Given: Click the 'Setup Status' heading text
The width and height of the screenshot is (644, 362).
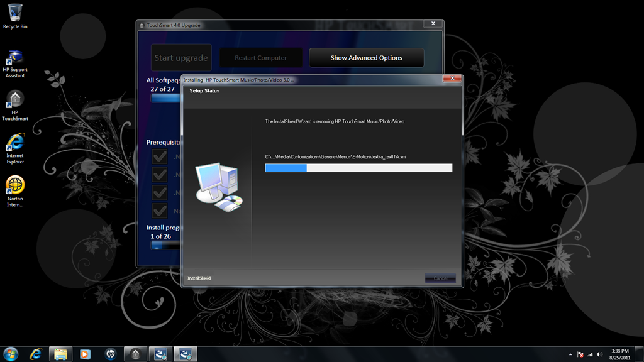Looking at the screenshot, I should coord(204,90).
